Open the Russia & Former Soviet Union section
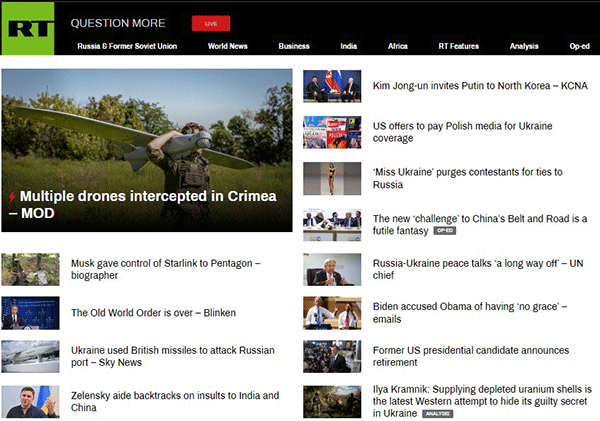600x421 pixels. click(127, 46)
